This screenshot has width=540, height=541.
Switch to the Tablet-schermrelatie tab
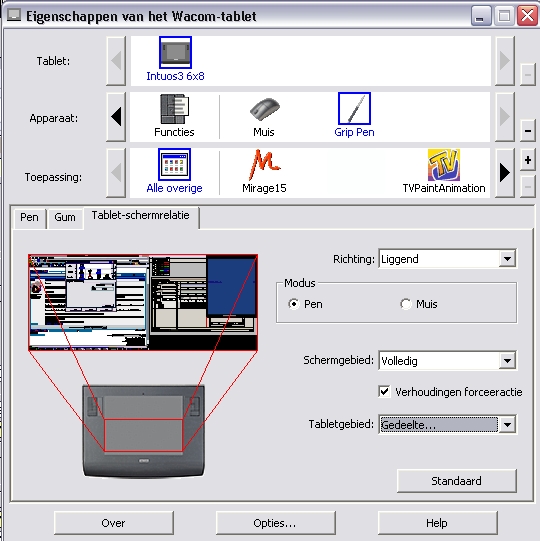140,216
